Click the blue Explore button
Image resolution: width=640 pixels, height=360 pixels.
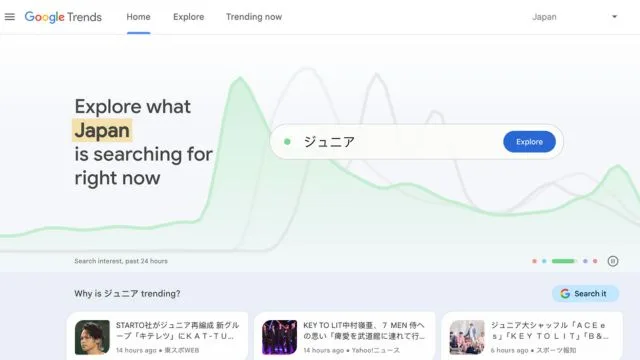(529, 142)
